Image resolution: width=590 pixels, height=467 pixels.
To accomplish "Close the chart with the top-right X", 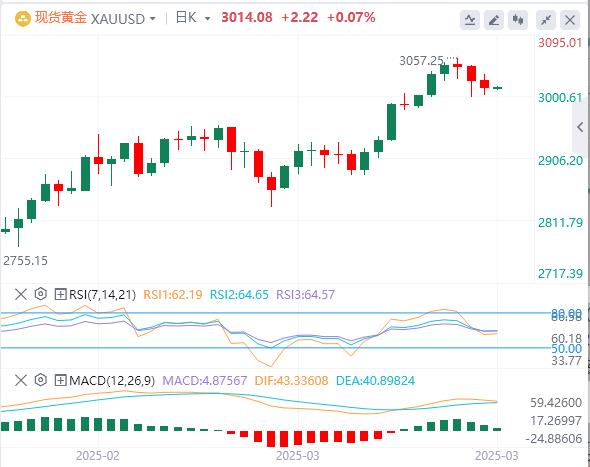I will (x=570, y=20).
